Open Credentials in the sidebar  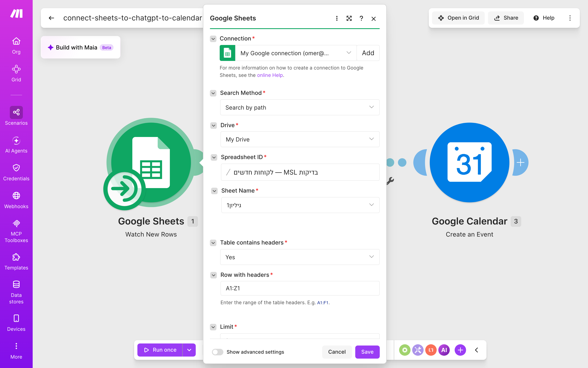[x=16, y=173]
